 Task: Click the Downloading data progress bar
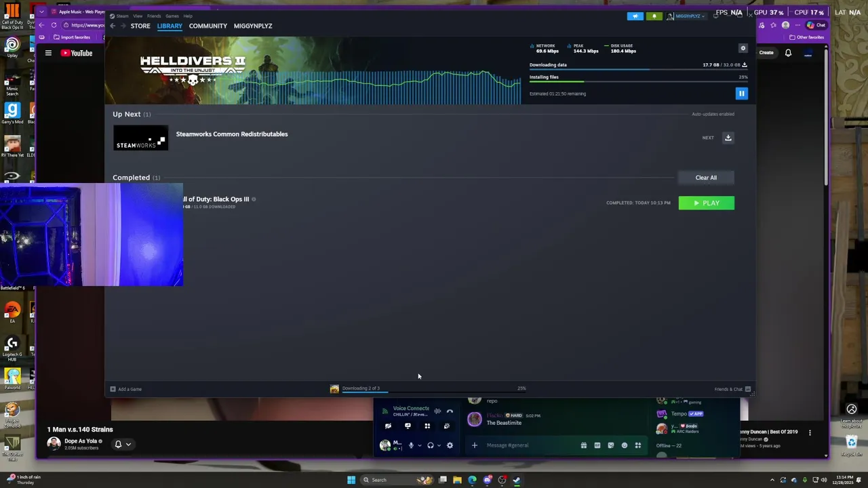[x=638, y=70]
